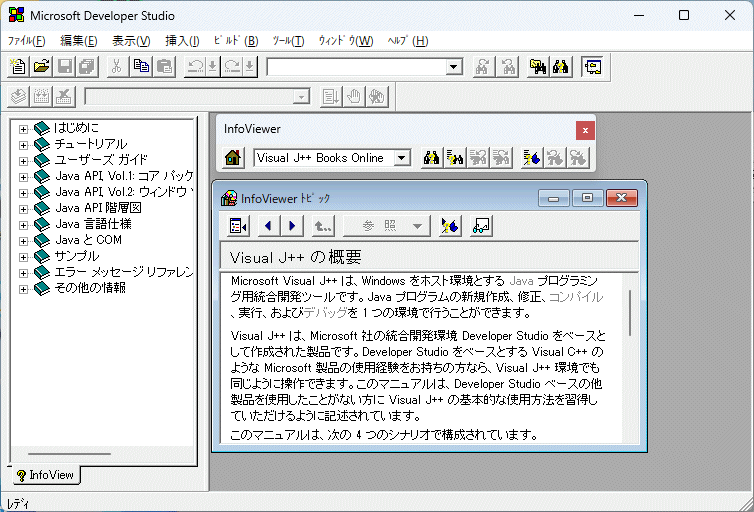This screenshot has width=754, height=512.
Task: Follow the Java hyperlink in topic text
Action: [521, 281]
